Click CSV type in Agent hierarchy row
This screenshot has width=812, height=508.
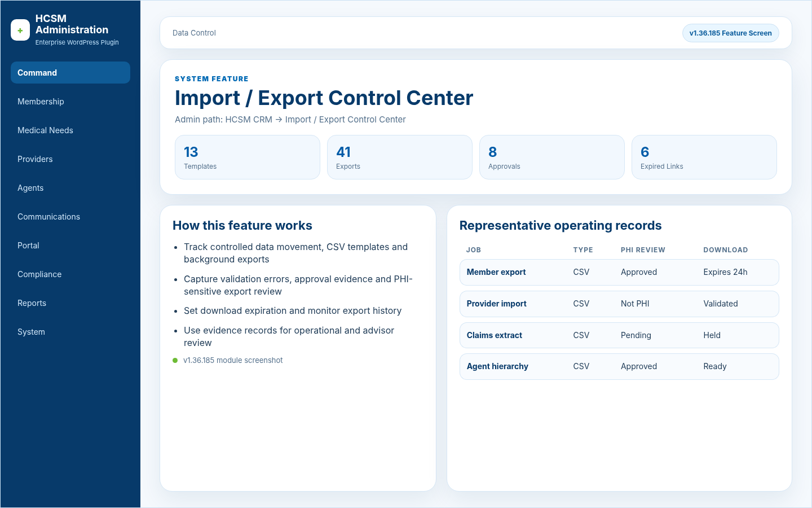pyautogui.click(x=581, y=366)
